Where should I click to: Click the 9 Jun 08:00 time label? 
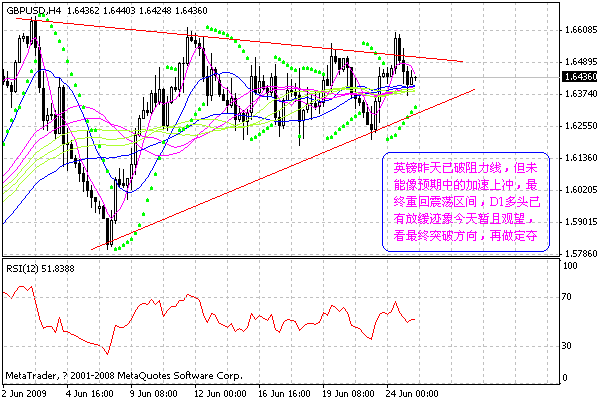[x=153, y=393]
